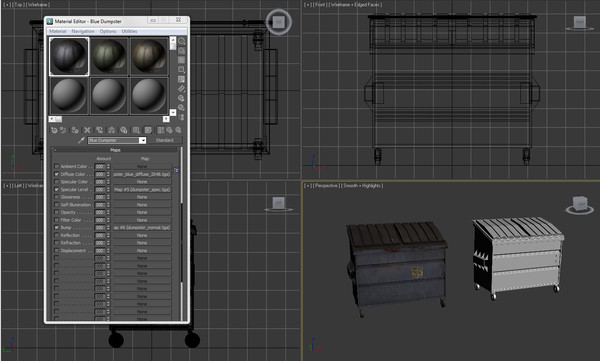
Task: Open material name dropdown arrow
Action: 142,140
